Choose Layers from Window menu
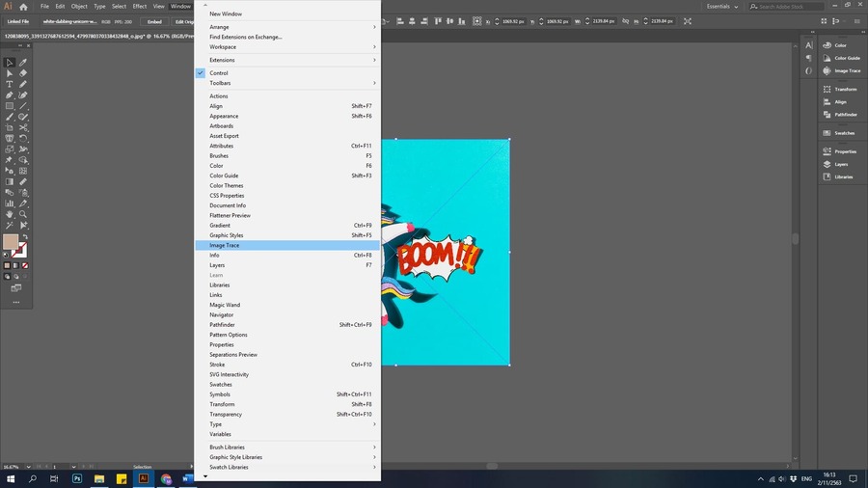This screenshot has width=868, height=488. (x=287, y=265)
